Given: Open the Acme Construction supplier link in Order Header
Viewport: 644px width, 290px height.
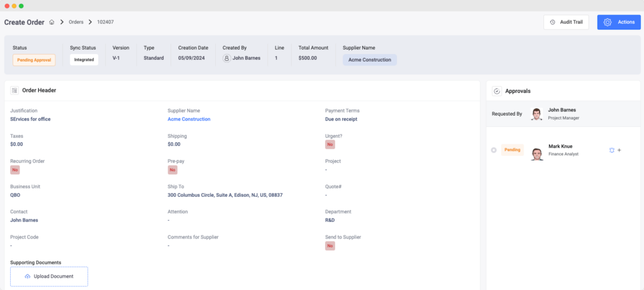Looking at the screenshot, I should pos(189,119).
